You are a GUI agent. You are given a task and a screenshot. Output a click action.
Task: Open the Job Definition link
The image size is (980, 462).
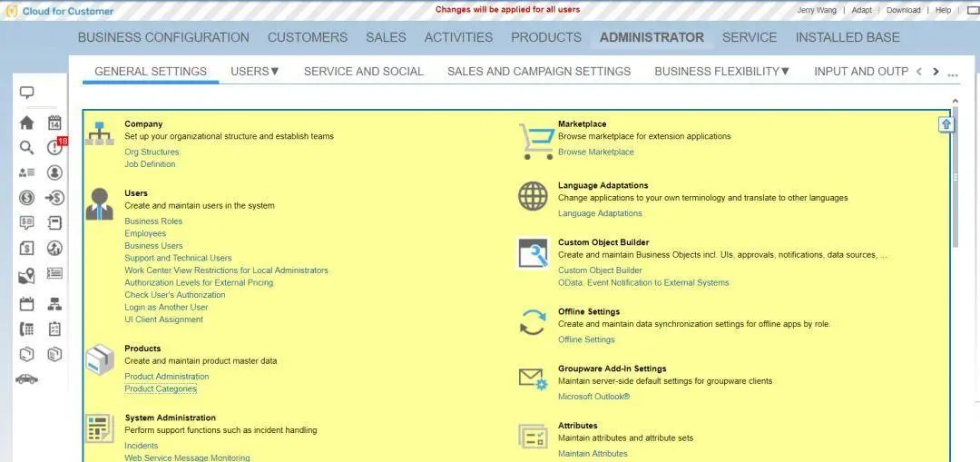tap(150, 164)
